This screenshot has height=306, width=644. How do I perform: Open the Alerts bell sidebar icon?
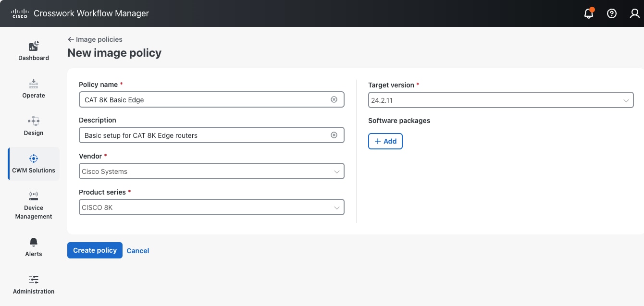point(34,242)
